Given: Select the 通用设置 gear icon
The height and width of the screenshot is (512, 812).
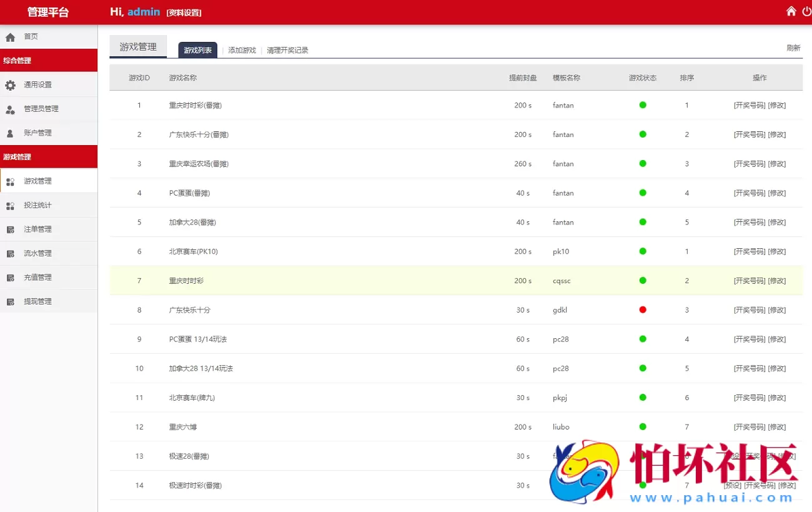Looking at the screenshot, I should pos(11,84).
